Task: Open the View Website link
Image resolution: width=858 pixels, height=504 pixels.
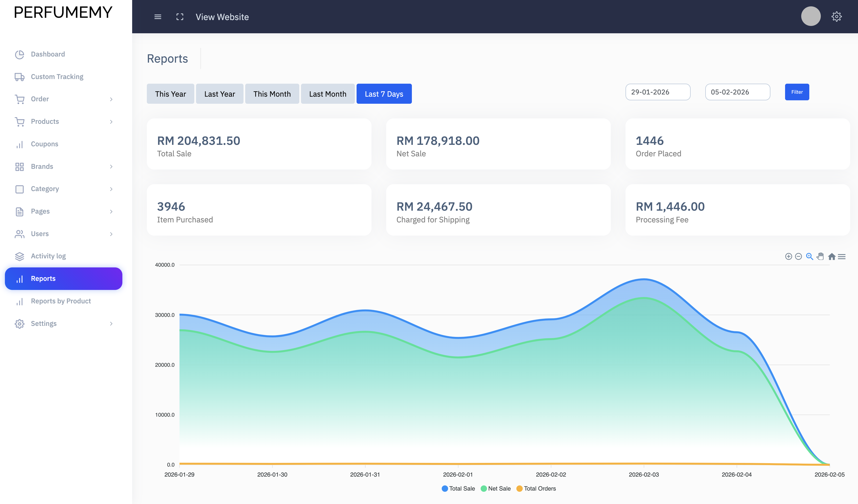Action: [222, 17]
